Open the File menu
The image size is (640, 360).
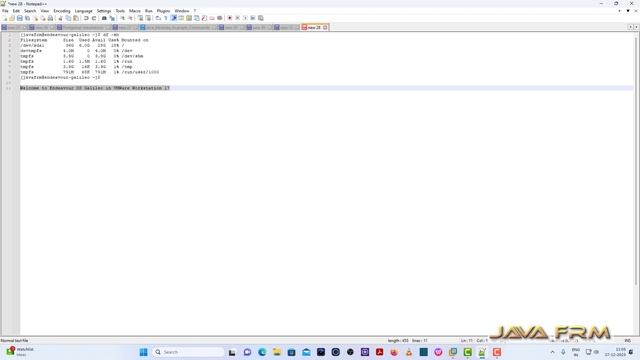pyautogui.click(x=5, y=11)
